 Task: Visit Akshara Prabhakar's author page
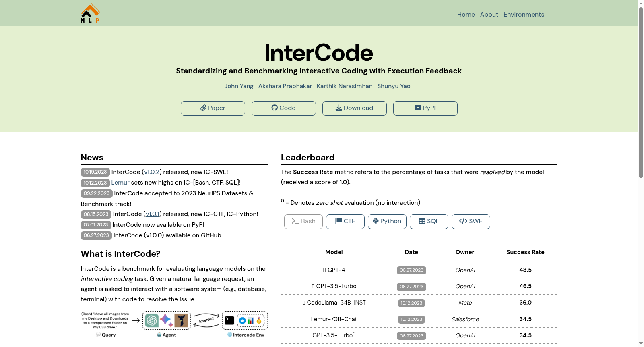point(285,86)
